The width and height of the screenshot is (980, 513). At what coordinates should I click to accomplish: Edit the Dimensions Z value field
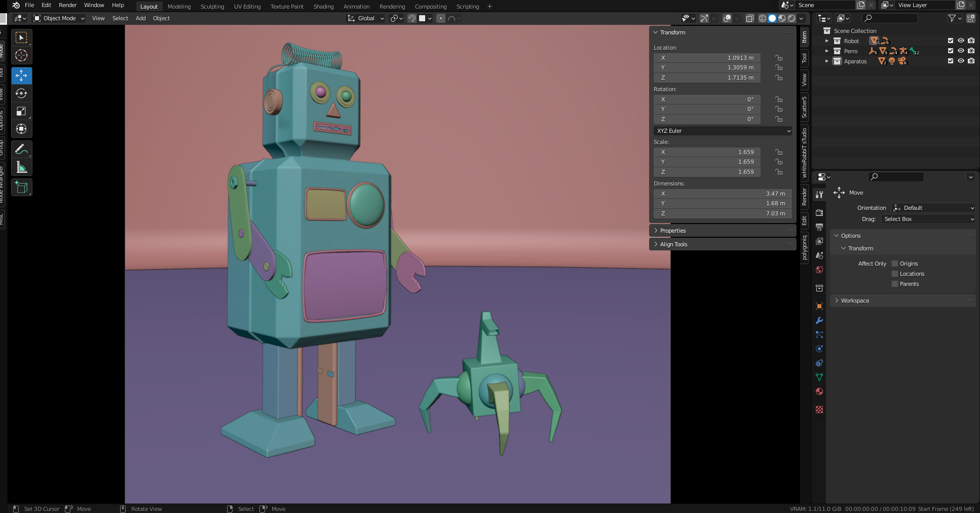tap(723, 213)
